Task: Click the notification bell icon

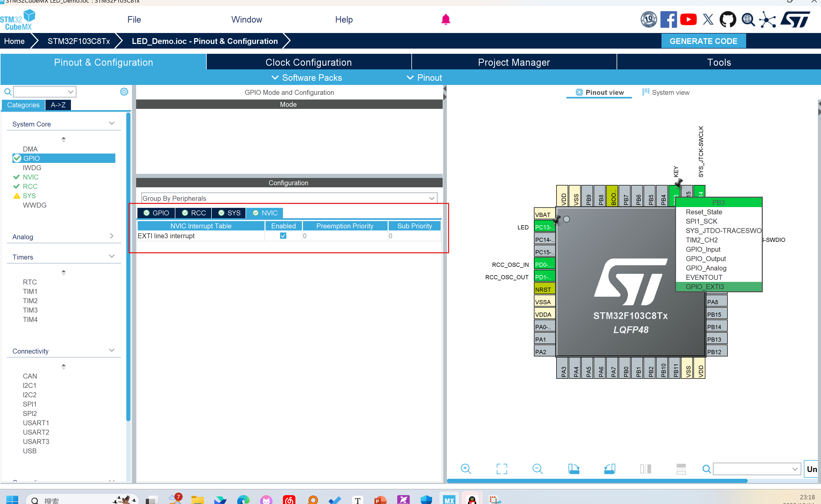Action: pyautogui.click(x=446, y=19)
